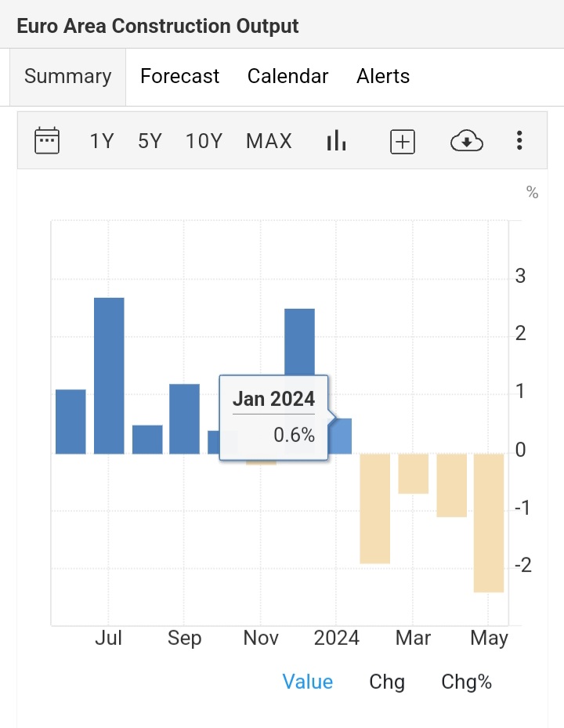The image size is (564, 728).
Task: Select the MAX time range
Action: point(269,141)
